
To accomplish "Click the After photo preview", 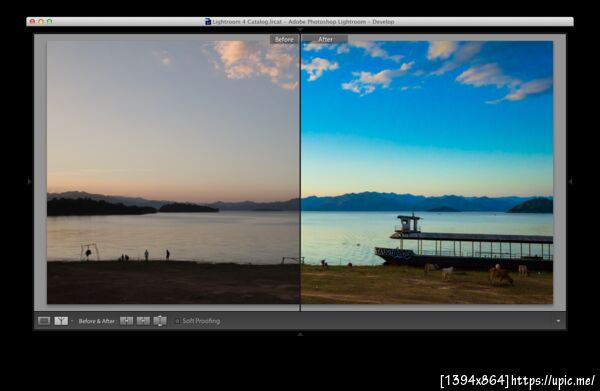I will (427, 172).
